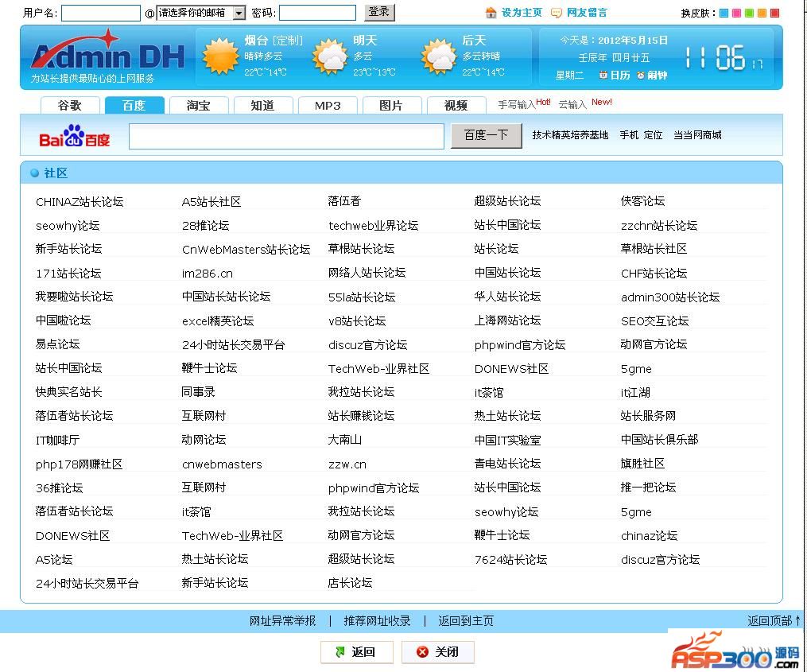Switch to the MP3 search tab
The height and width of the screenshot is (672, 807).
coord(328,106)
